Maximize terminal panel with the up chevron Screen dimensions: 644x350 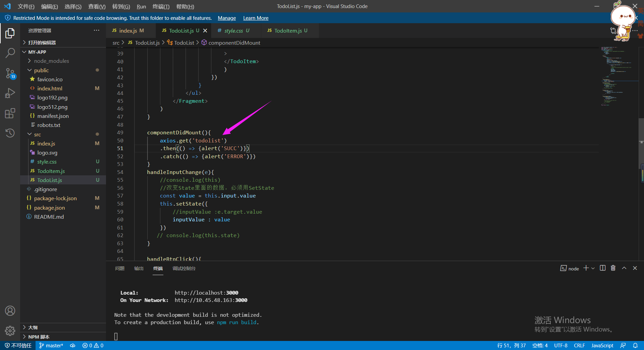(x=624, y=268)
